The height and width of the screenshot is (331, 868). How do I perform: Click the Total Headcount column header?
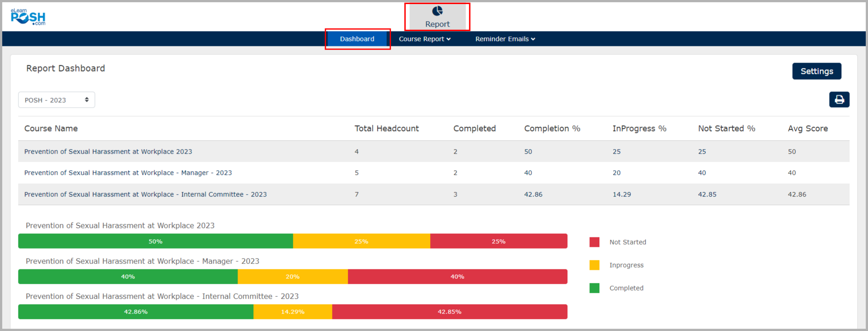coord(386,129)
